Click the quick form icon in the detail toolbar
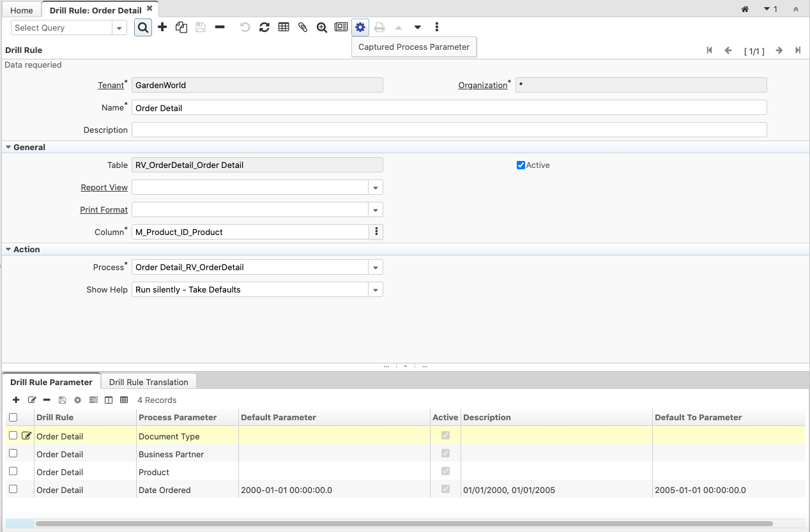This screenshot has height=532, width=810. tap(93, 400)
